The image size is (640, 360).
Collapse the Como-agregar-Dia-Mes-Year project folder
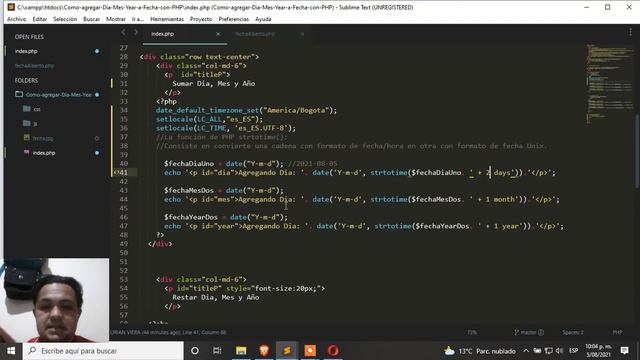(58, 95)
